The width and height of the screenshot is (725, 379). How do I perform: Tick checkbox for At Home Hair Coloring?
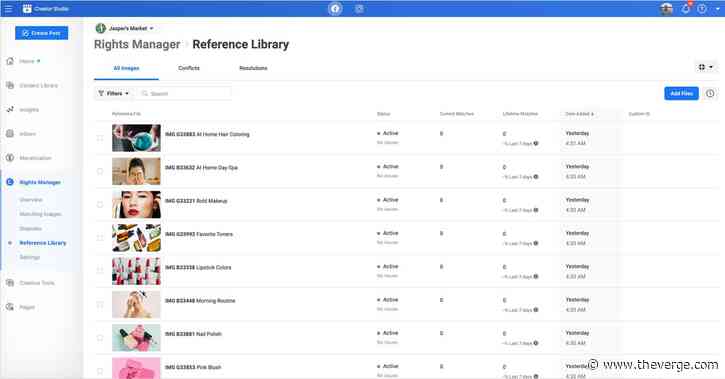tap(100, 138)
